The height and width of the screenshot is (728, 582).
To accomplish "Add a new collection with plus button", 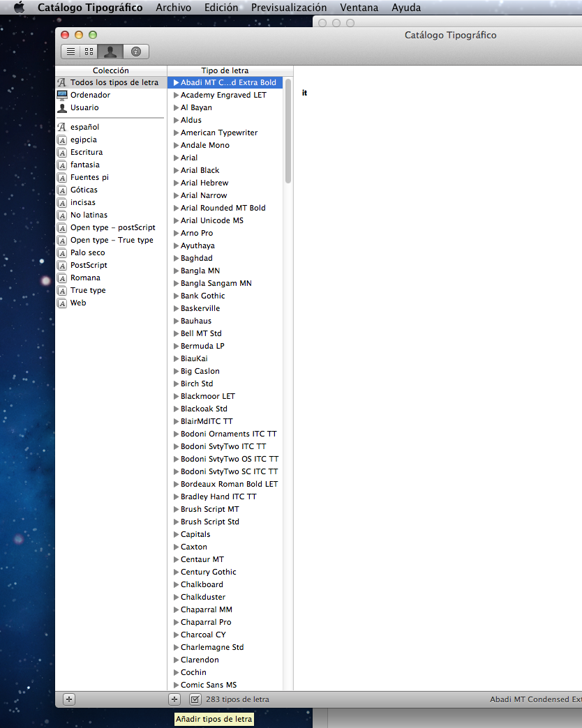I will click(69, 699).
